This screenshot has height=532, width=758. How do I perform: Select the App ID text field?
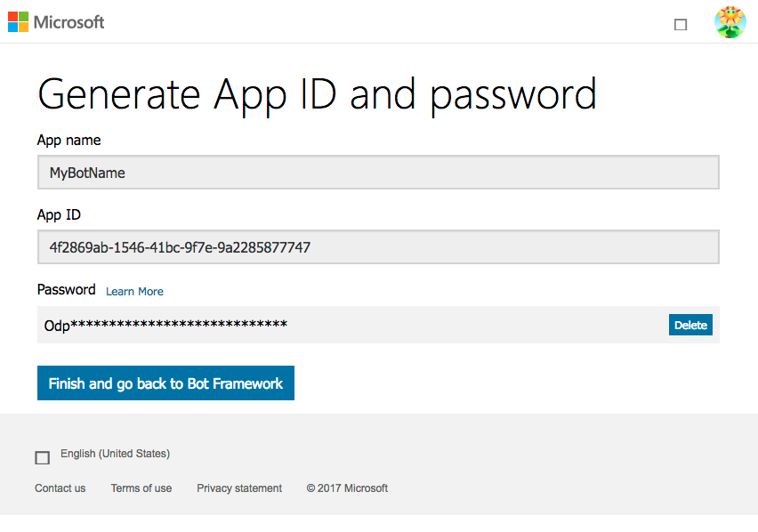tap(378, 247)
